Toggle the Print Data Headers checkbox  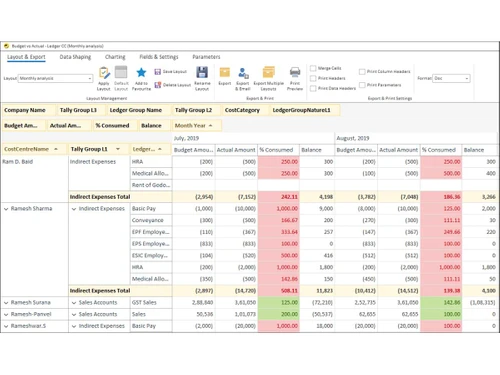313,88
